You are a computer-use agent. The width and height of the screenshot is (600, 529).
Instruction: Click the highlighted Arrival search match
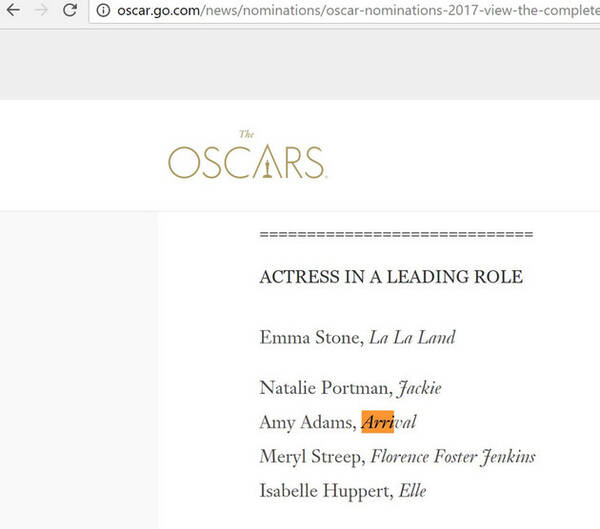[378, 422]
